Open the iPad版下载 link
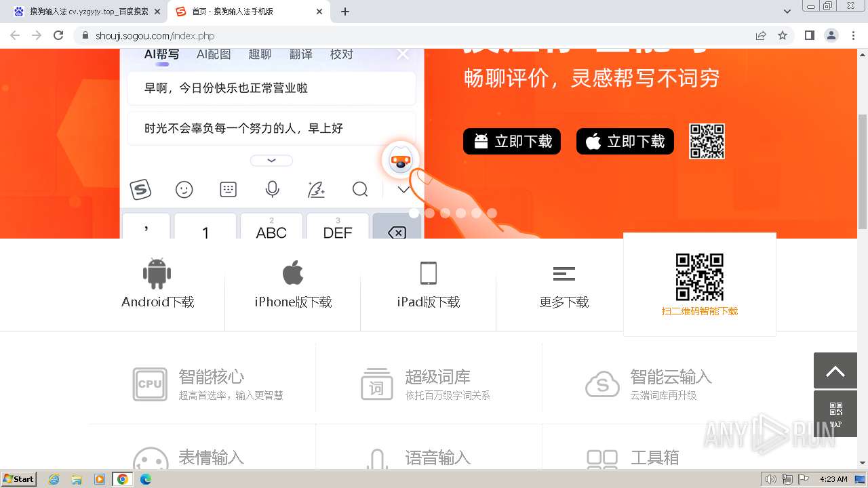The height and width of the screenshot is (488, 868). (429, 302)
